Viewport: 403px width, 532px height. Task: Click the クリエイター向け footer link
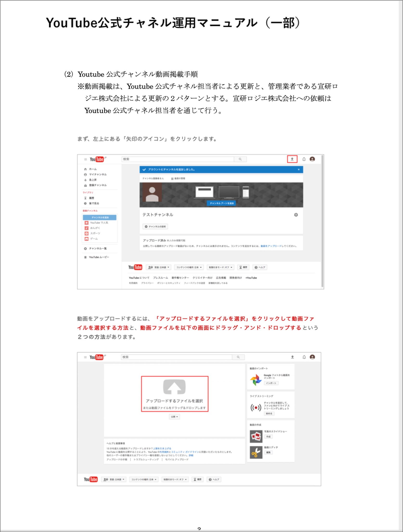[202, 278]
